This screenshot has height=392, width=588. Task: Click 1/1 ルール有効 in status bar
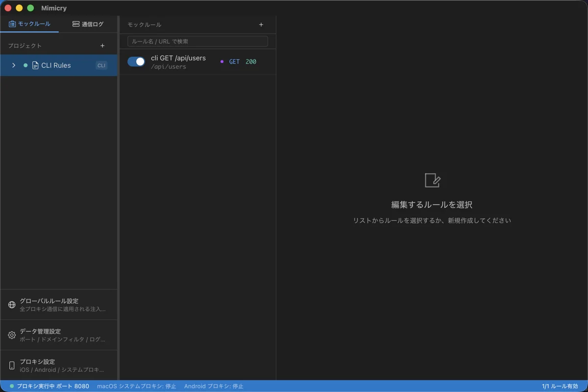[x=560, y=386]
